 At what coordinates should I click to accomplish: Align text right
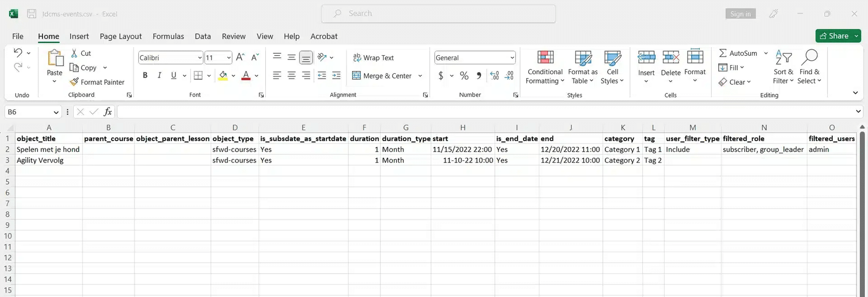coord(306,75)
